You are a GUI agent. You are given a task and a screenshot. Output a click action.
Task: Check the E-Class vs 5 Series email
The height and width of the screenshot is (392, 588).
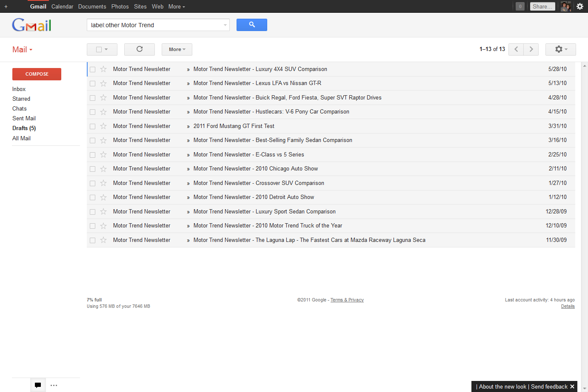[92, 155]
